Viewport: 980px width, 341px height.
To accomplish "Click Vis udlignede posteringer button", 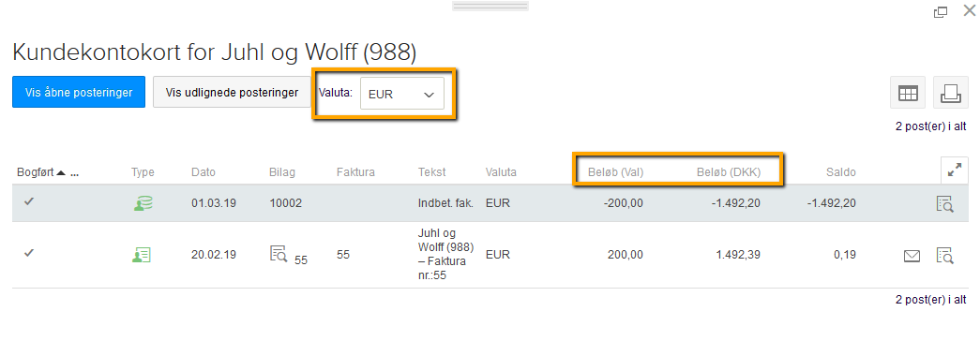I will (232, 93).
